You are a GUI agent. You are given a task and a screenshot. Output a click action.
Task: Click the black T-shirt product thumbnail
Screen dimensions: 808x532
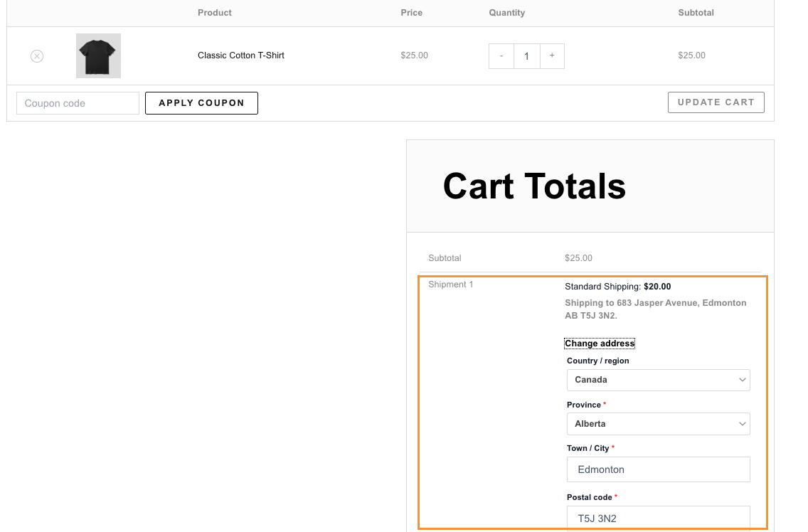98,55
